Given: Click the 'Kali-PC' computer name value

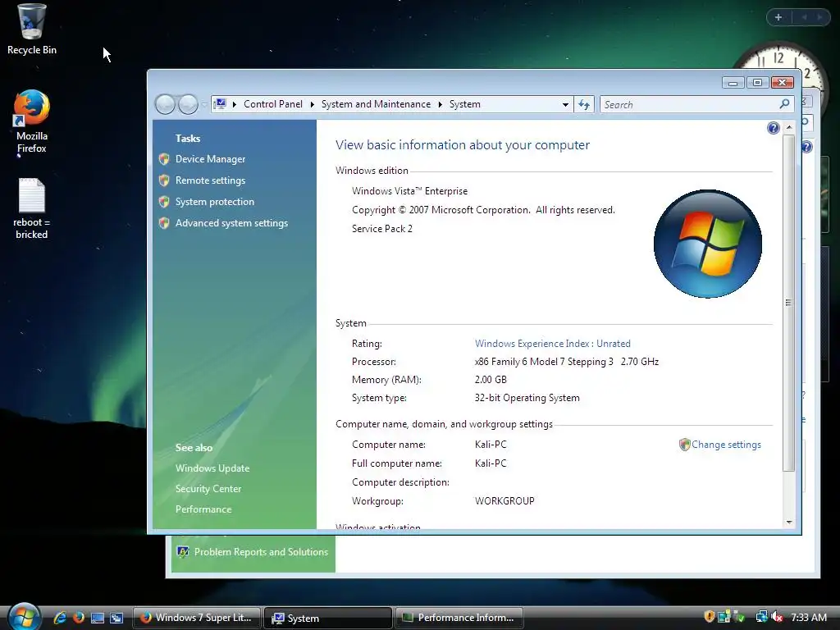Looking at the screenshot, I should 491,445.
